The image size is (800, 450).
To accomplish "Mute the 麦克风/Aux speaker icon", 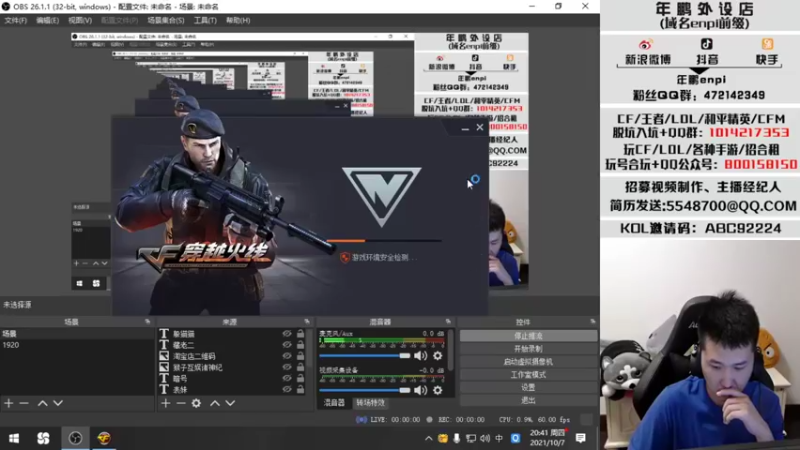I will [420, 356].
